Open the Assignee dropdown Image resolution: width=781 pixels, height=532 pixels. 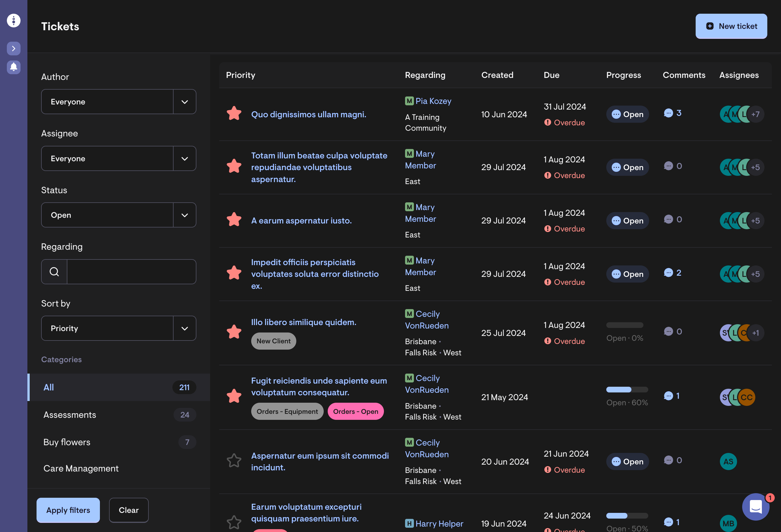click(119, 158)
